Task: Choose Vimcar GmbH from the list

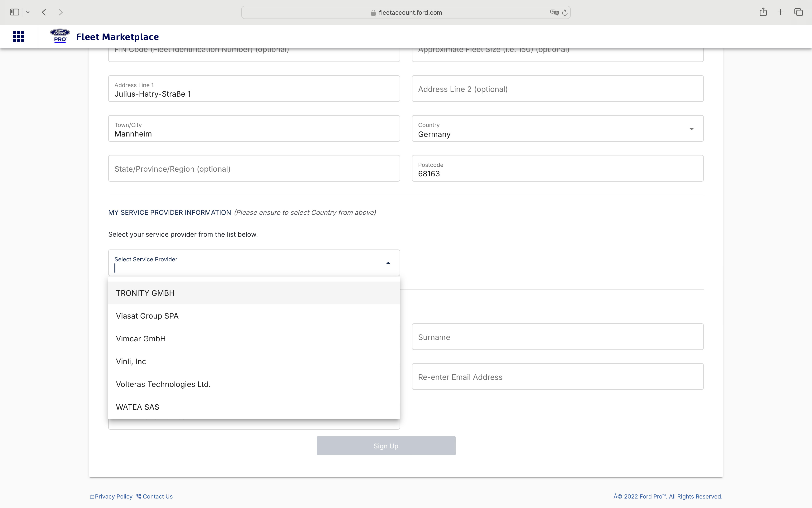Action: click(x=254, y=339)
